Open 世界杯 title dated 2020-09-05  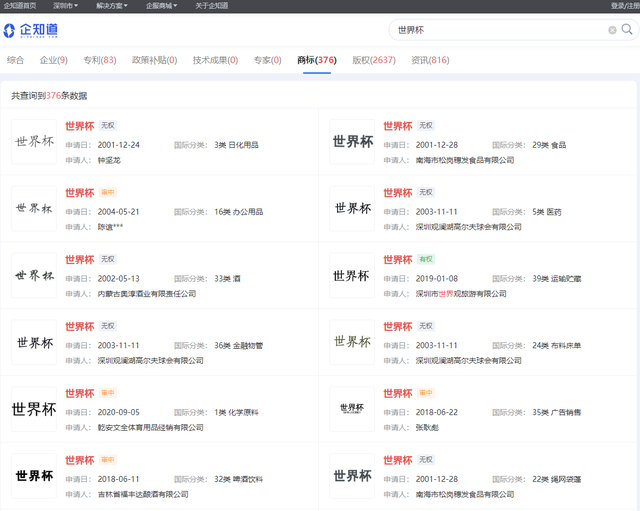[80, 393]
